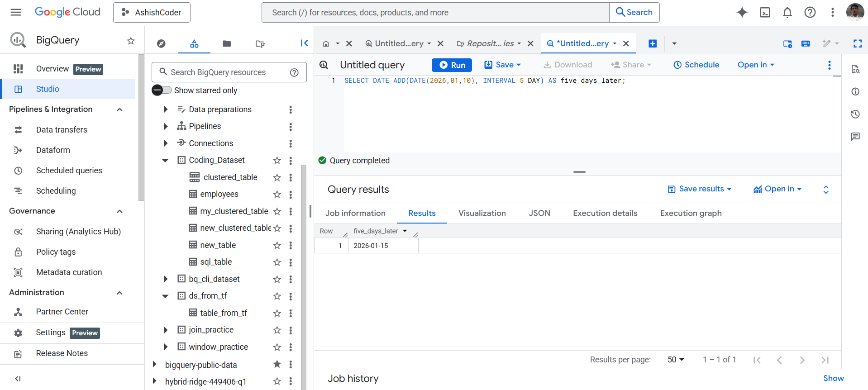Collapse ds_from_tf dataset node
Screen dimensions: 868x390
165,296
